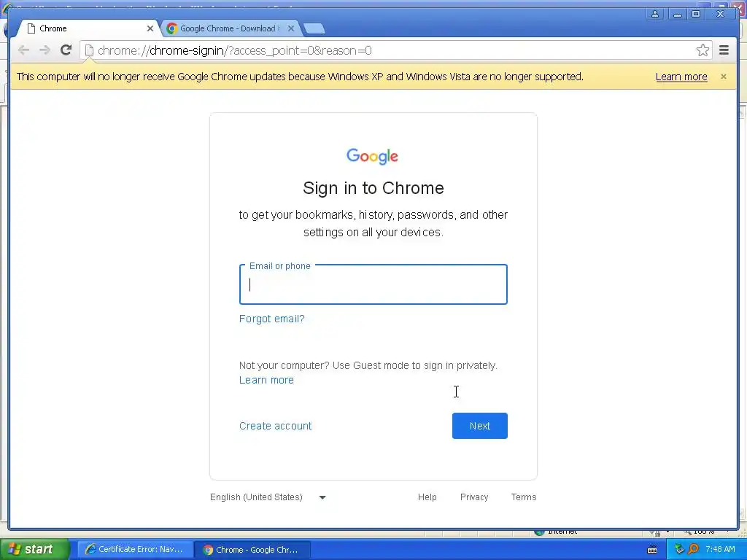Dismiss the yellow Windows XP warning bar
This screenshot has width=747, height=560.
click(723, 76)
